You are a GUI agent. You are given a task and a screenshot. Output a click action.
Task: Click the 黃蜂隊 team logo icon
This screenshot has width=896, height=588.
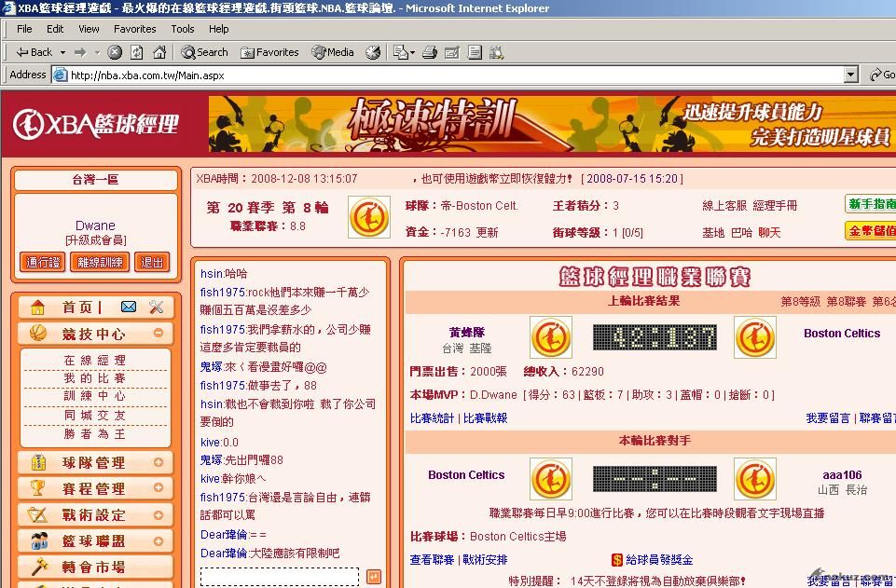(551, 337)
